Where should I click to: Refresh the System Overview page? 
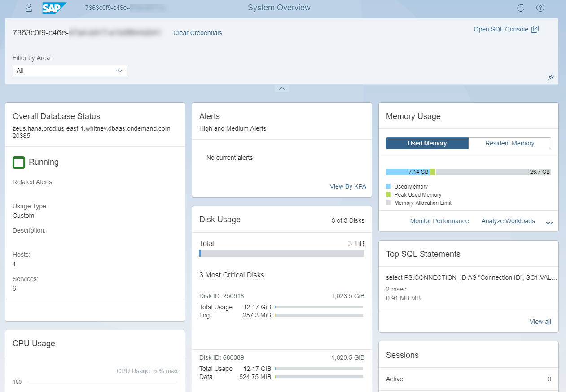pos(521,8)
